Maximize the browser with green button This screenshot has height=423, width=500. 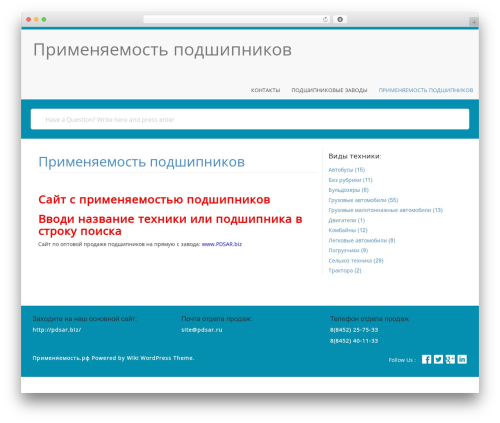44,19
